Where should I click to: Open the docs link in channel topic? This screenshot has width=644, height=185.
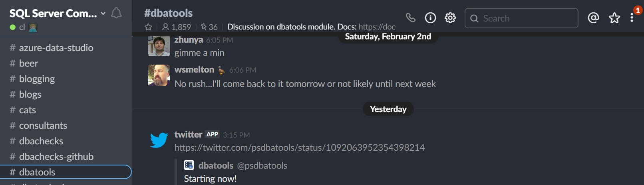coord(378,27)
